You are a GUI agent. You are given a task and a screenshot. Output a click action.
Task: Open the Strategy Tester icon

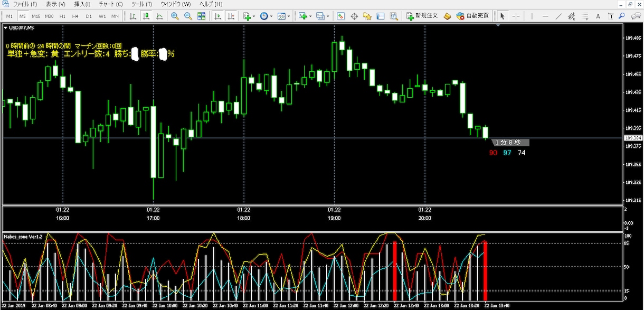pyautogui.click(x=394, y=16)
